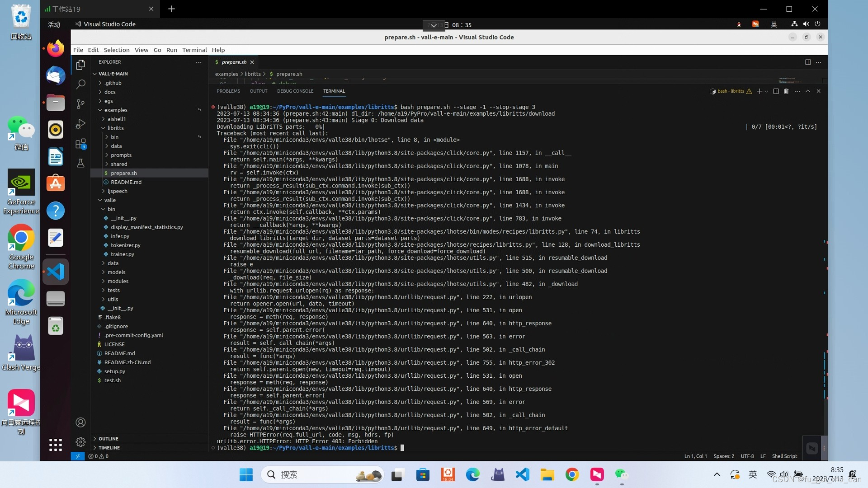Screen dimensions: 868x488
Task: Show Applications grid in dock
Action: pos(56,445)
